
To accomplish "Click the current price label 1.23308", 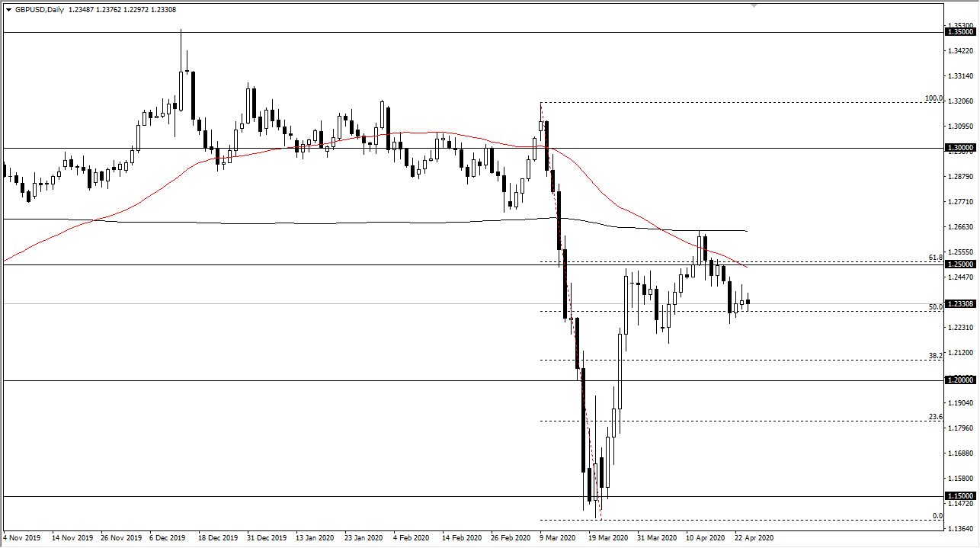I will tap(959, 304).
